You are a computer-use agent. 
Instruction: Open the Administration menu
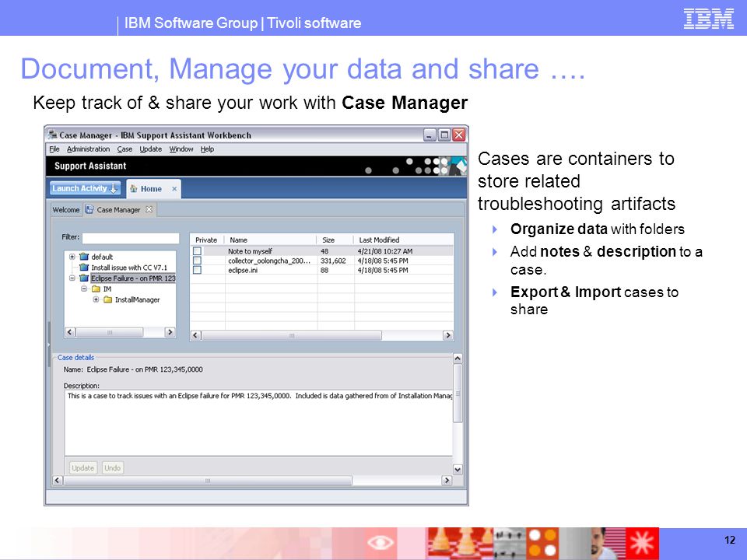88,149
